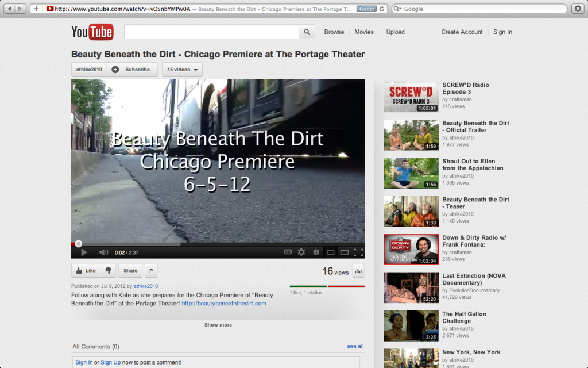The image size is (588, 368).
Task: Open Shout Out to Ellen thumbnail
Action: tap(411, 173)
